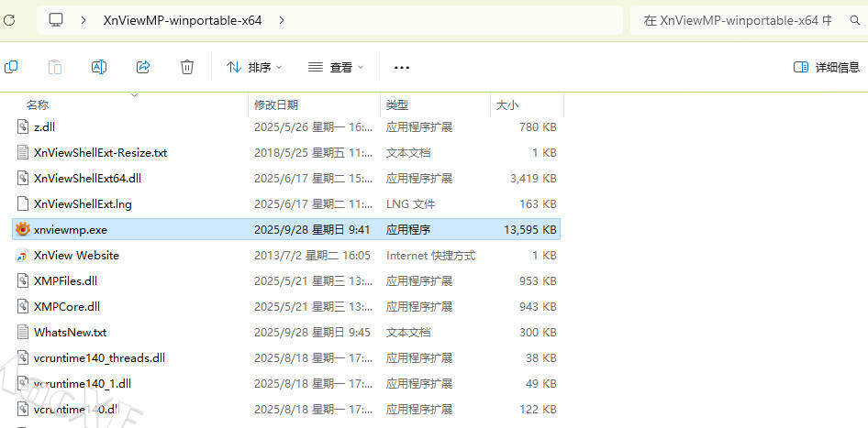Viewport: 868px width, 428px height.
Task: Click the 38 KB size cell
Action: coord(540,357)
